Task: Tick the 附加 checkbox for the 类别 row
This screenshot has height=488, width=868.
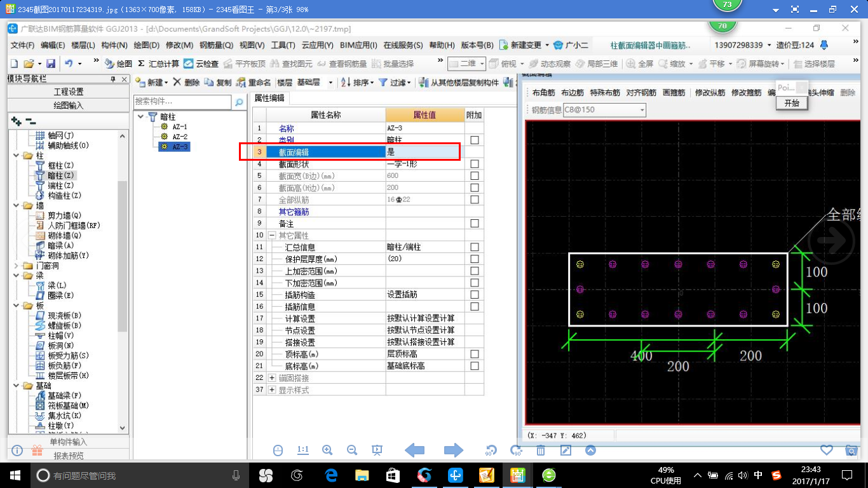Action: tap(475, 140)
